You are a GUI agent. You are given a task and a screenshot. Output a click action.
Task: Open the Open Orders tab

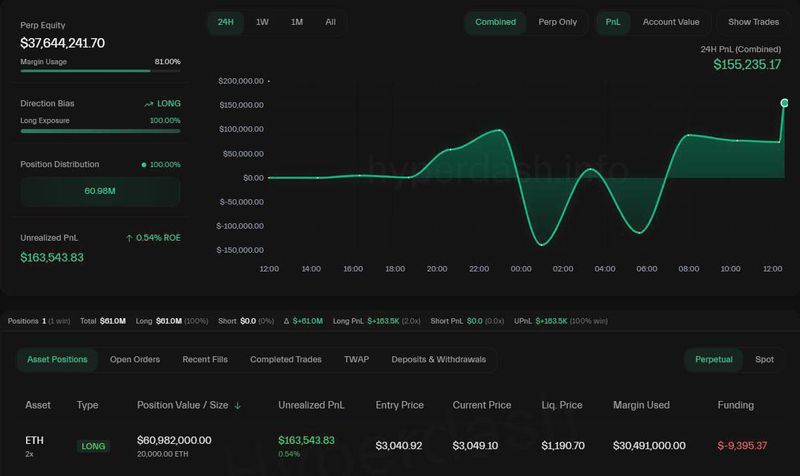click(135, 360)
